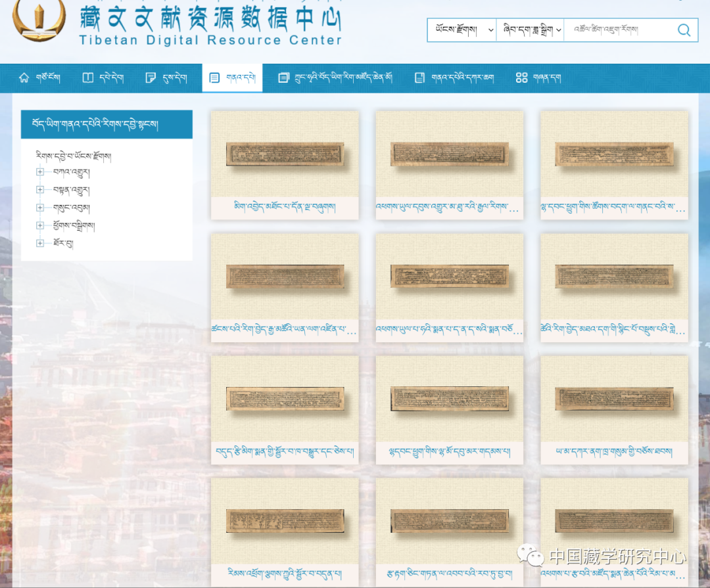Click the Tibetan Digital Resource Center logo
This screenshot has width=710, height=588.
[39, 21]
